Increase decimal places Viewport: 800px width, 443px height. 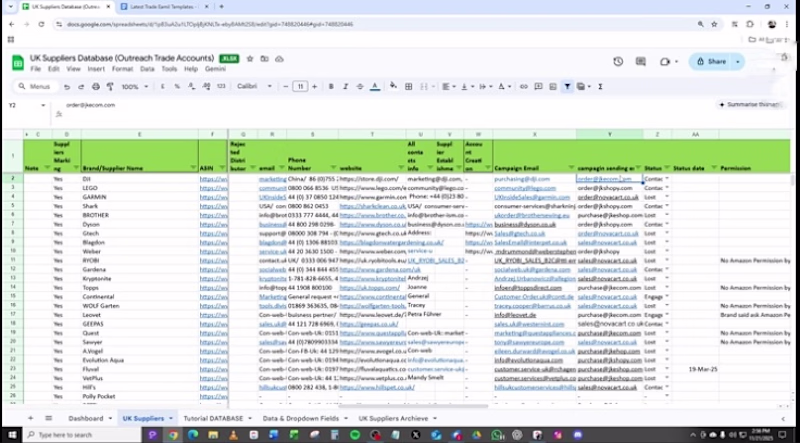[206, 87]
